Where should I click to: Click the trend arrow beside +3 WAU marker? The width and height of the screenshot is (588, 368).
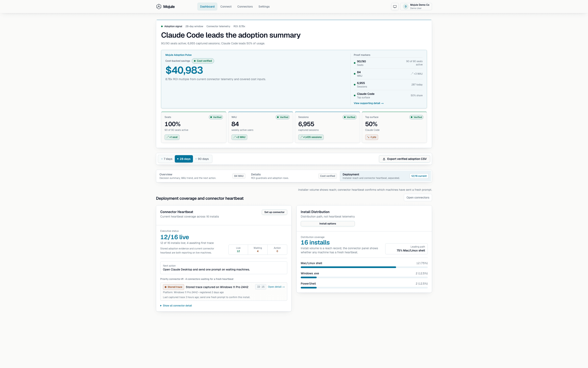pyautogui.click(x=412, y=74)
